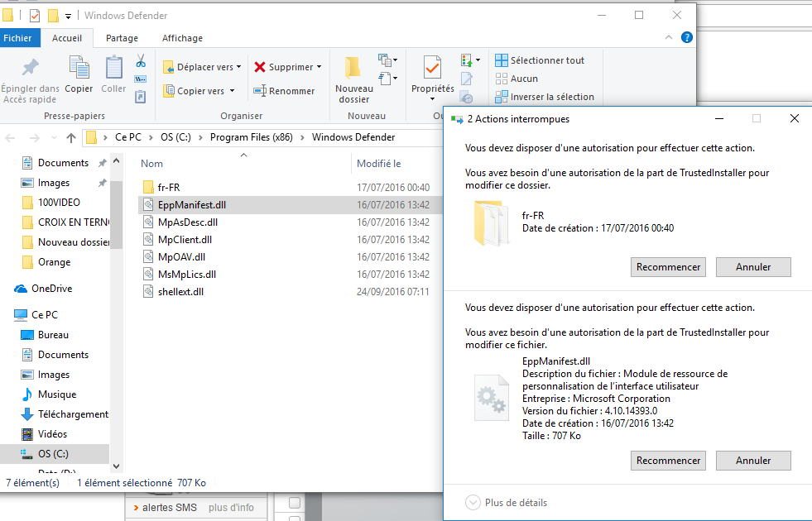This screenshot has width=812, height=521.
Task: Click Ce PC breadcrumb in address bar
Action: (128, 137)
